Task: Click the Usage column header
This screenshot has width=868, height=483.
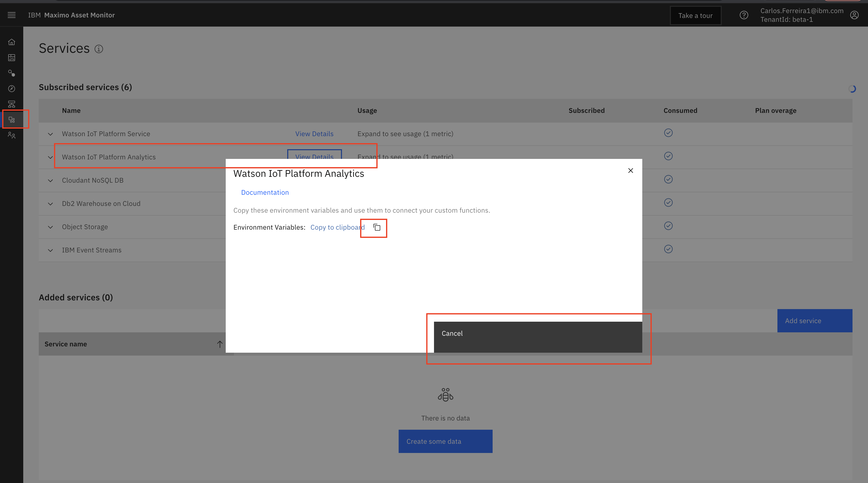Action: 367,110
